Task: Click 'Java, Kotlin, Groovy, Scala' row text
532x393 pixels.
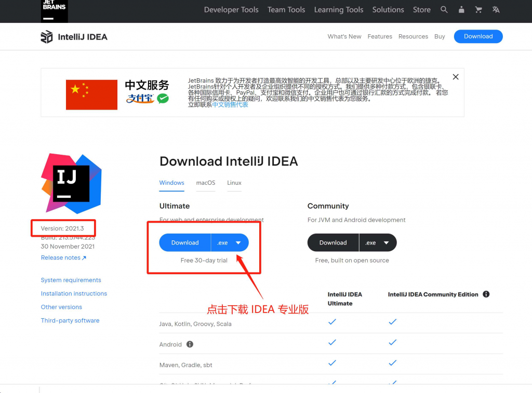Action: tap(195, 324)
